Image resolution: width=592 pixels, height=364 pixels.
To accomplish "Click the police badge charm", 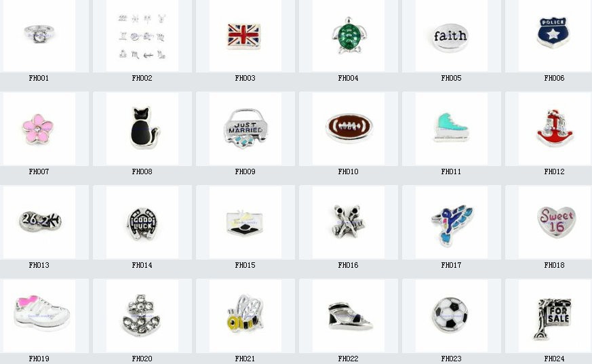I will (553, 32).
